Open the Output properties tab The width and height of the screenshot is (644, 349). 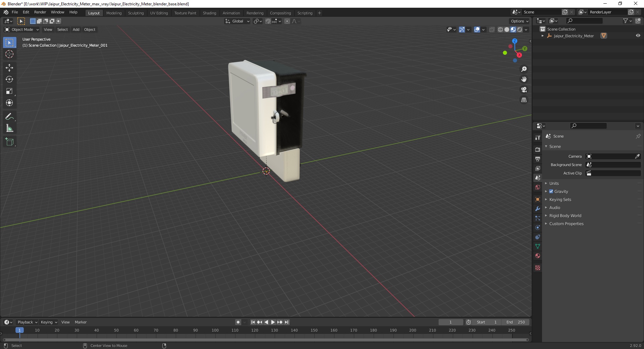pos(538,159)
